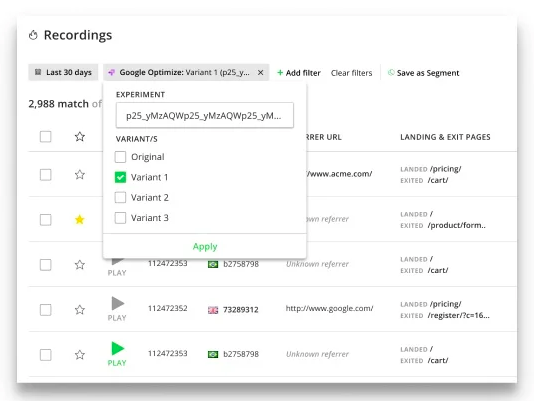
Task: Select checkbox of the row with the grey PLAY for b2758798
Action: 46,265
